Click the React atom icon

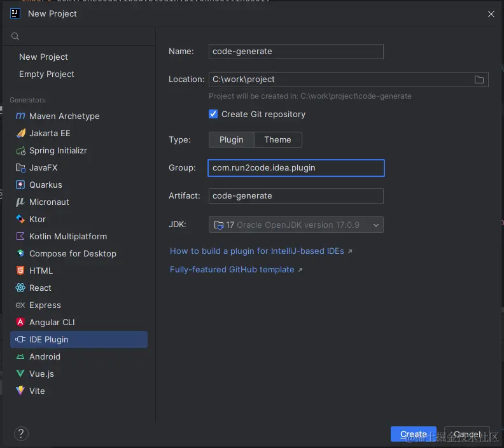[20, 288]
